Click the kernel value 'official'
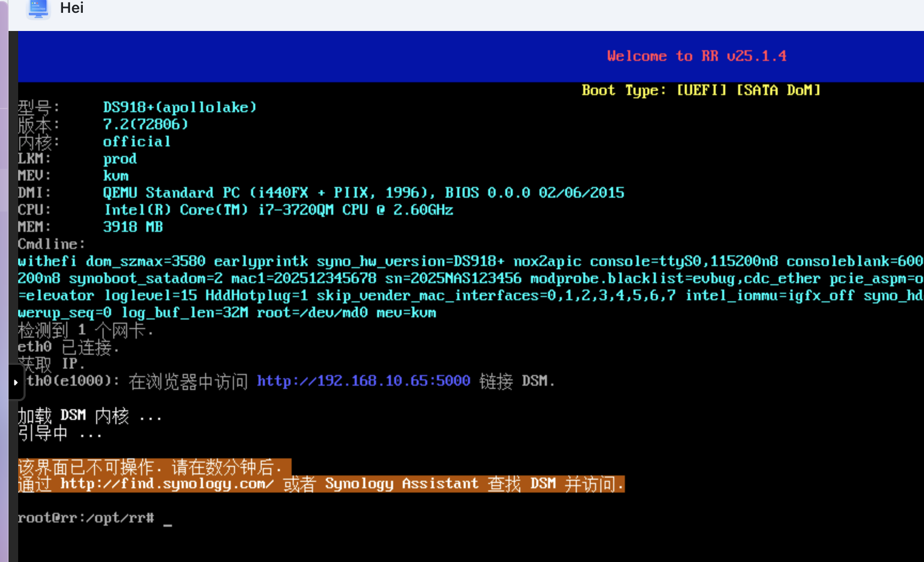Viewport: 924px width, 562px height. point(137,142)
